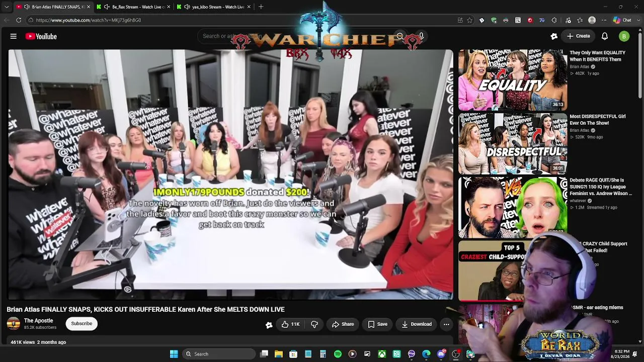Open The Apostle channel avatar
Image resolution: width=644 pixels, height=362 pixels.
click(x=14, y=324)
